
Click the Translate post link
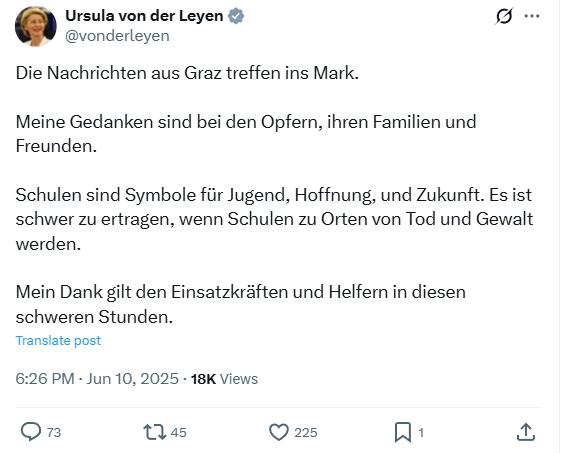point(58,340)
